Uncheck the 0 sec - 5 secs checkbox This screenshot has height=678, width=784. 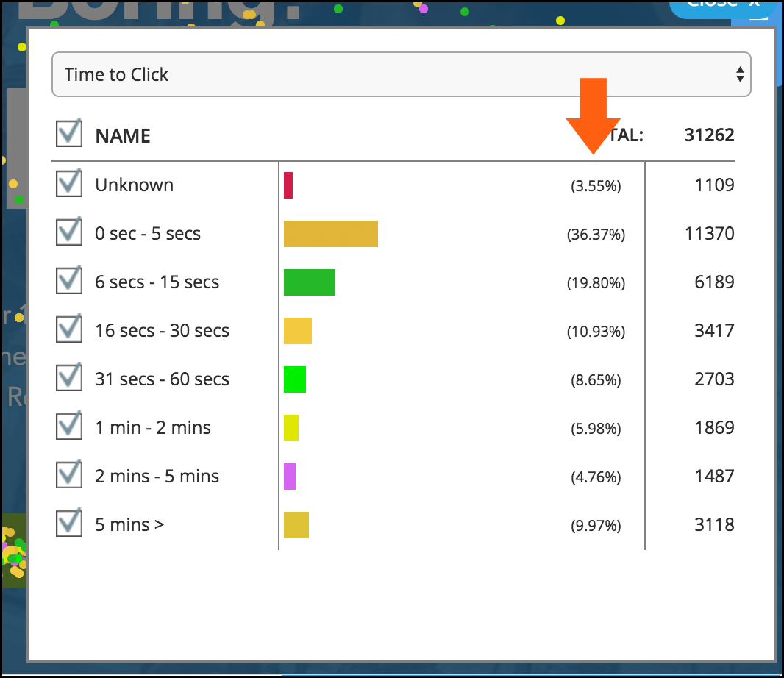tap(69, 232)
